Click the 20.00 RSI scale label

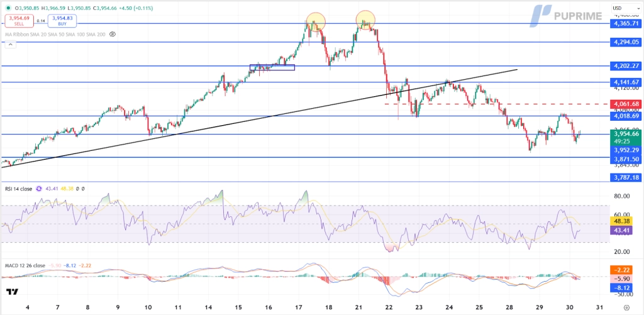[623, 251]
